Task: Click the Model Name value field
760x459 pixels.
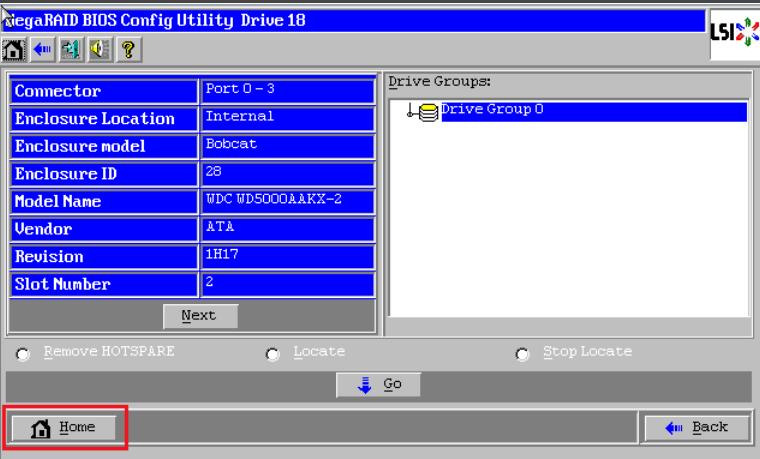Action: pyautogui.click(x=287, y=201)
